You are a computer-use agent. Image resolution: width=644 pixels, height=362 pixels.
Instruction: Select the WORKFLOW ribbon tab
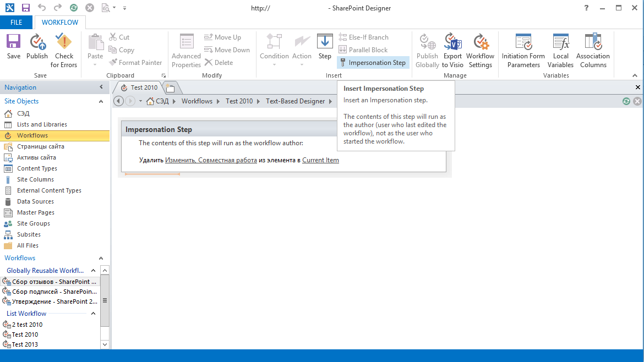point(60,22)
